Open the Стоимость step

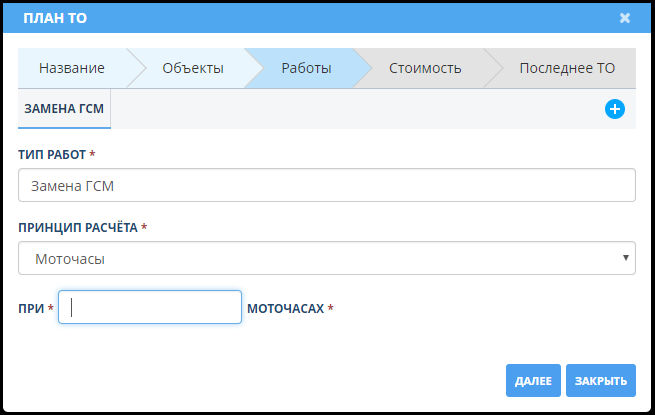(x=425, y=68)
